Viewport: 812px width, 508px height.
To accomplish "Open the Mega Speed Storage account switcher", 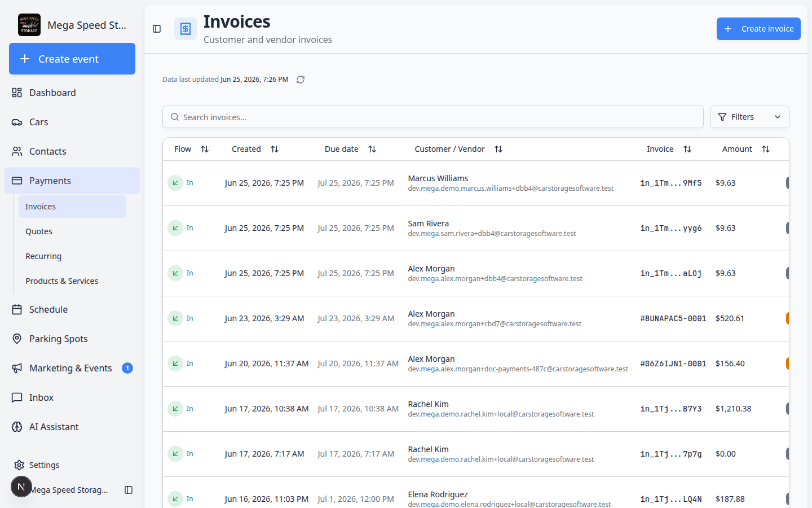I will click(x=72, y=25).
